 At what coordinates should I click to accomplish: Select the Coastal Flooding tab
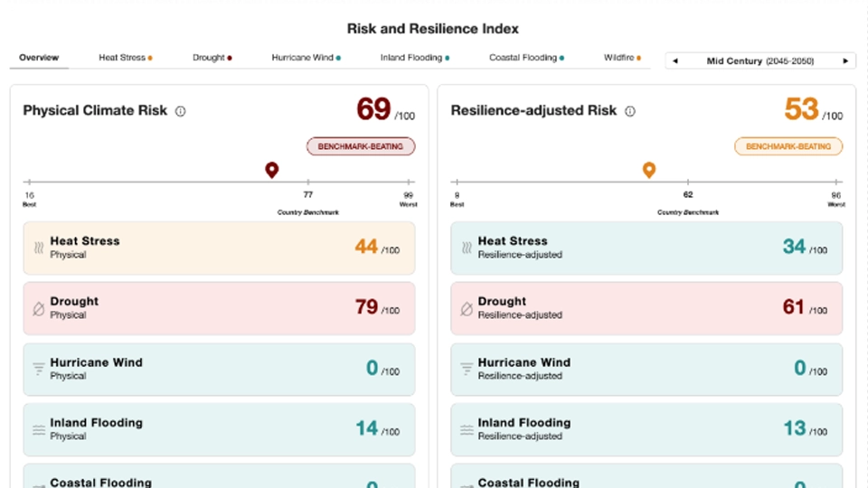[x=526, y=58]
